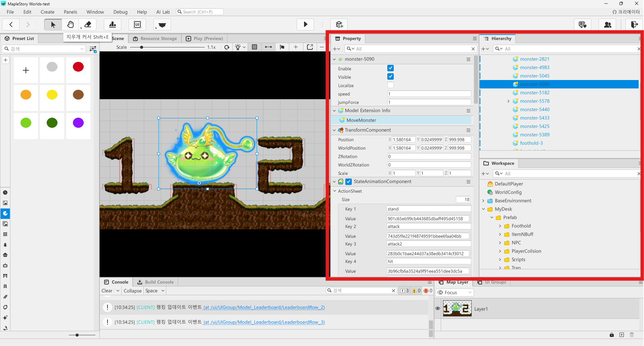
Task: Click the reset scale refresh icon
Action: click(x=227, y=47)
